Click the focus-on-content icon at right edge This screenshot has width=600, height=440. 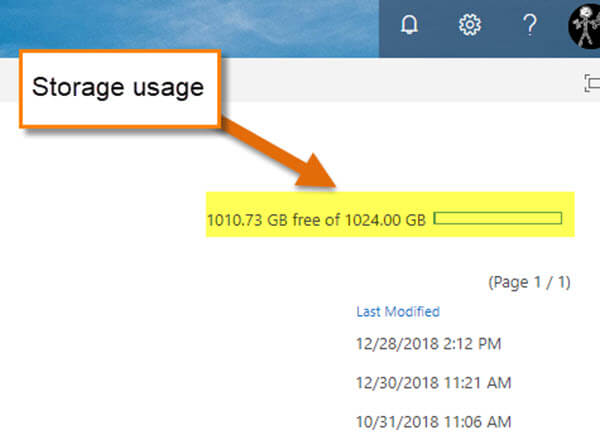pos(592,83)
